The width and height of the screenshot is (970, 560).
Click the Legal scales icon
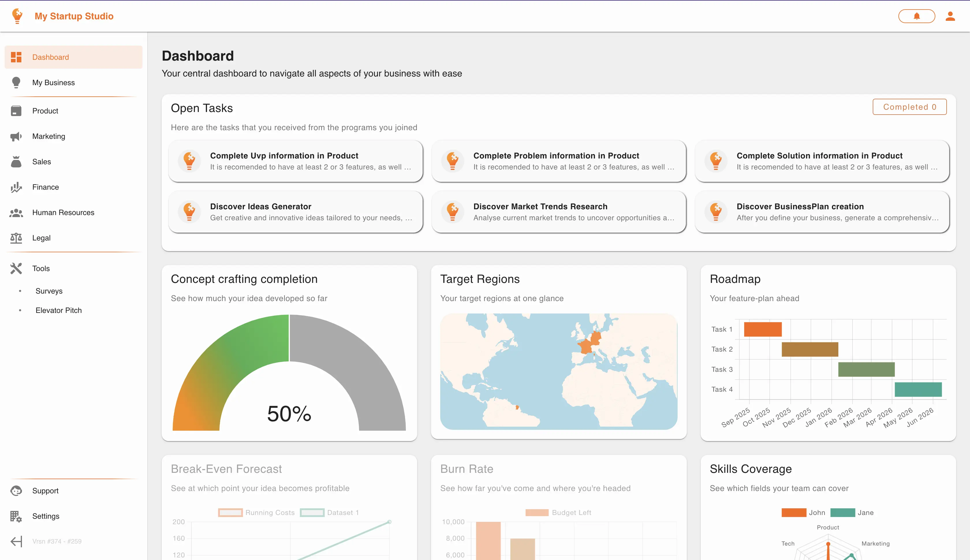point(16,238)
